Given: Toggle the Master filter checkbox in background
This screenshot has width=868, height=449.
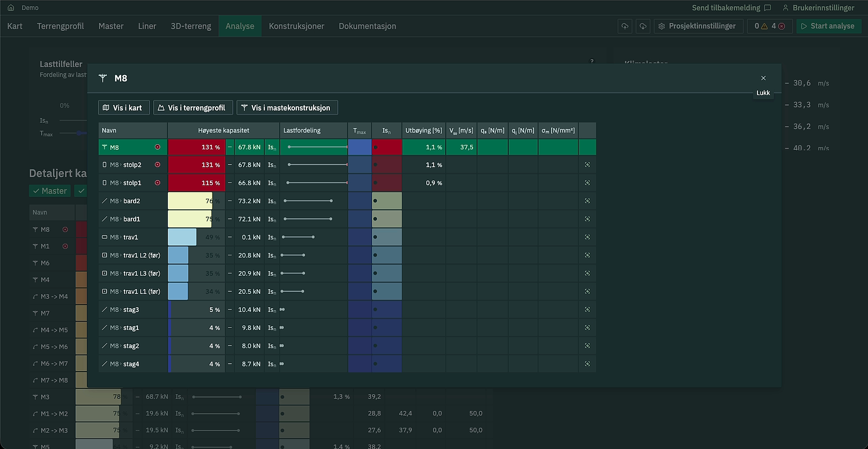Looking at the screenshot, I should pyautogui.click(x=50, y=191).
